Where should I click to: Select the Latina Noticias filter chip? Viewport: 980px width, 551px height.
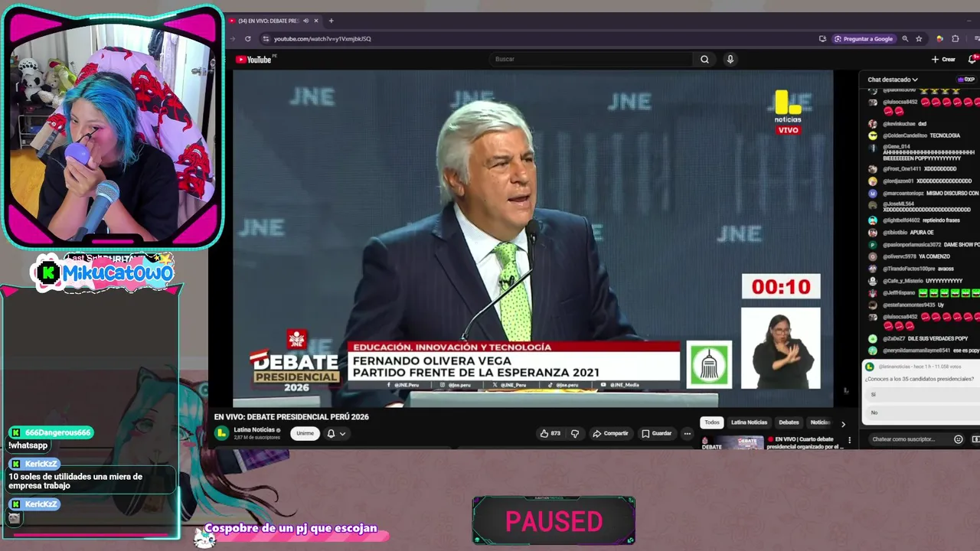tap(749, 422)
